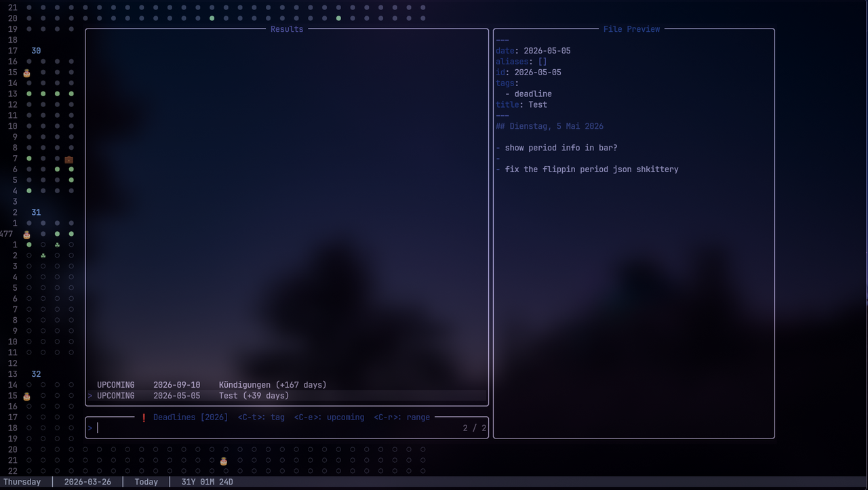Click the green clover icon in row 1
Image resolution: width=868 pixels, height=490 pixels.
pyautogui.click(x=57, y=245)
